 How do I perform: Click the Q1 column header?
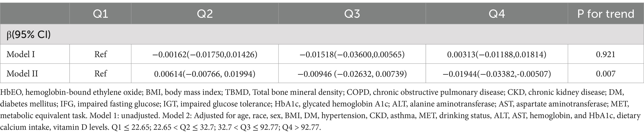(100, 14)
